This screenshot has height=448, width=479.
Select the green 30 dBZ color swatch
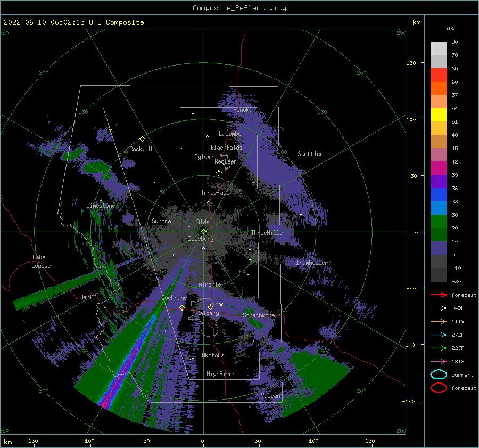pyautogui.click(x=439, y=222)
